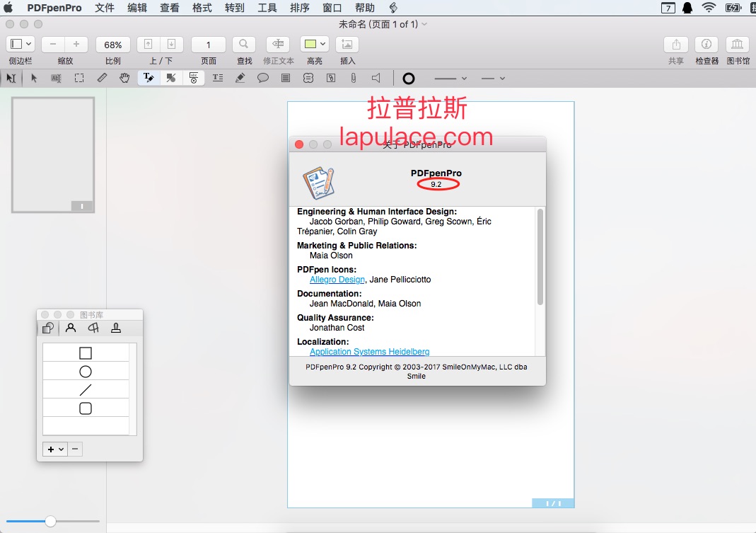
Task: Switch to Signatures person tab in Library
Action: coord(71,328)
